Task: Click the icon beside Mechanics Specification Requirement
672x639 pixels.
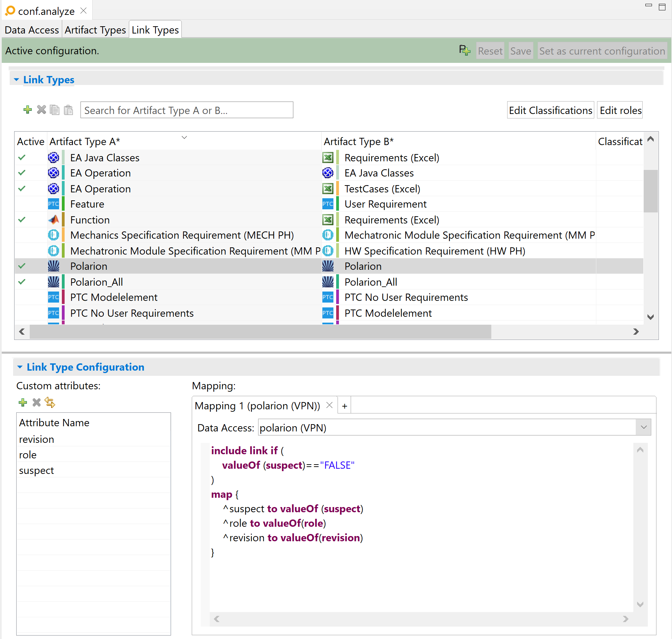Action: (54, 235)
